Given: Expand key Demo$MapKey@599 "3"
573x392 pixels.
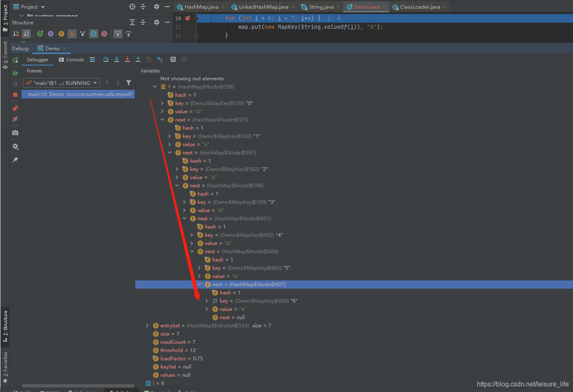Looking at the screenshot, I should point(185,202).
